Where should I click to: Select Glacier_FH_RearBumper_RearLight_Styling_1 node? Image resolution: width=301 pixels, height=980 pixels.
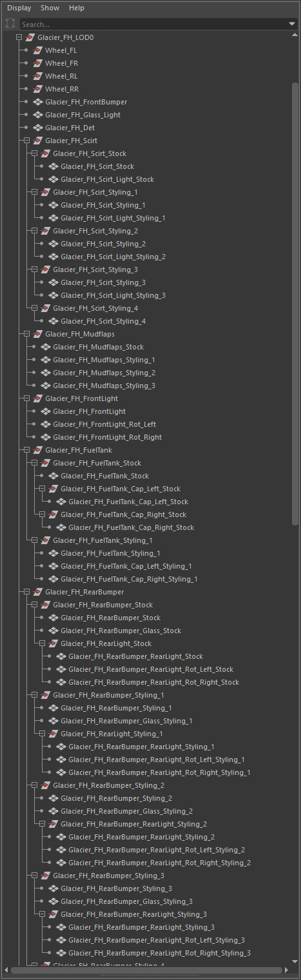(x=141, y=747)
